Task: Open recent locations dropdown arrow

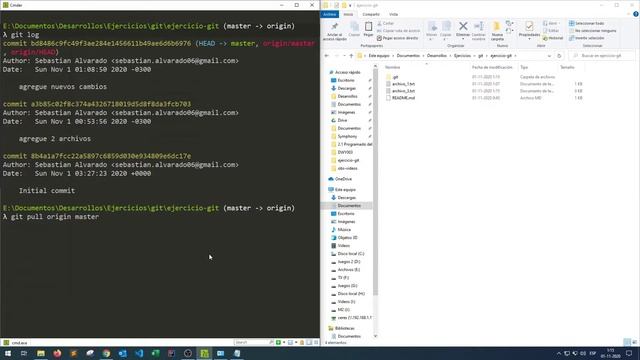Action: 344,56
